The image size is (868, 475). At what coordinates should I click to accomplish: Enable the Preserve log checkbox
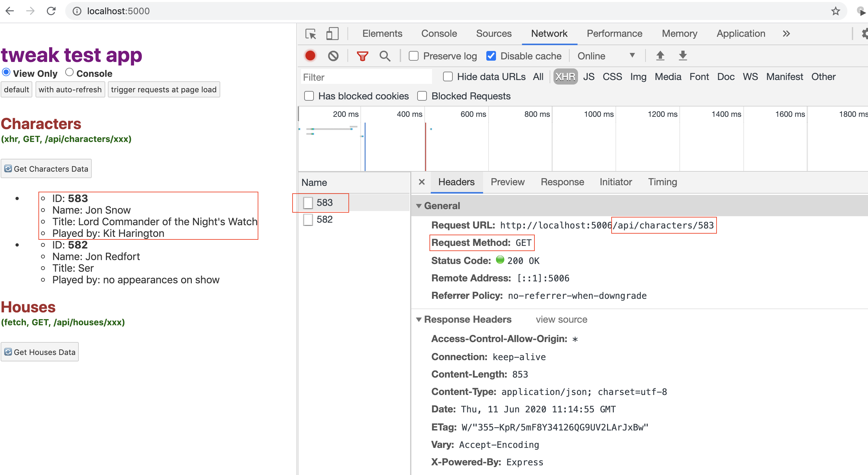413,56
